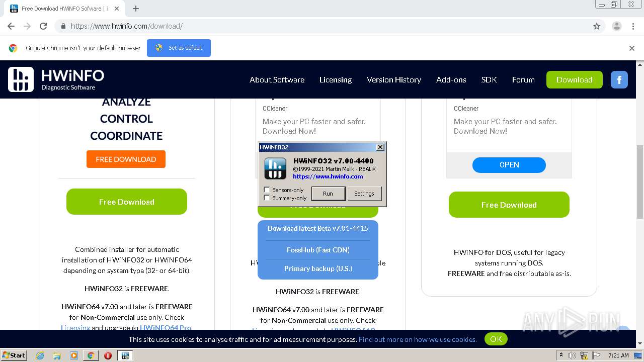Click the padlock site info icon
Image resolution: width=644 pixels, height=362 pixels.
[63, 26]
